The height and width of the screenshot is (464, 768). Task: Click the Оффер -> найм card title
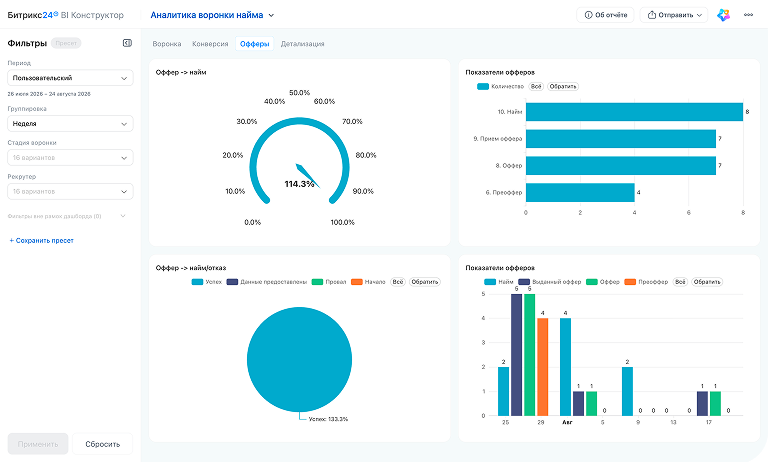click(181, 72)
